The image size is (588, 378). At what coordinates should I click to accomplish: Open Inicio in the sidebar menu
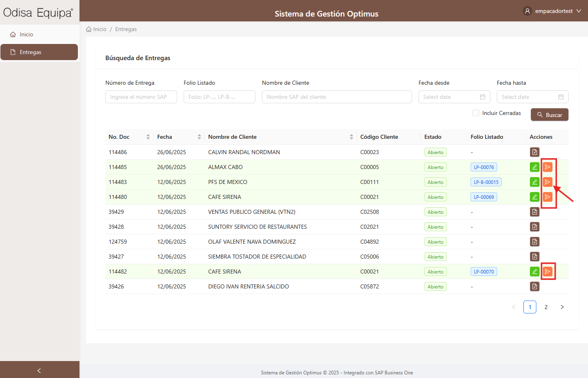coord(39,34)
